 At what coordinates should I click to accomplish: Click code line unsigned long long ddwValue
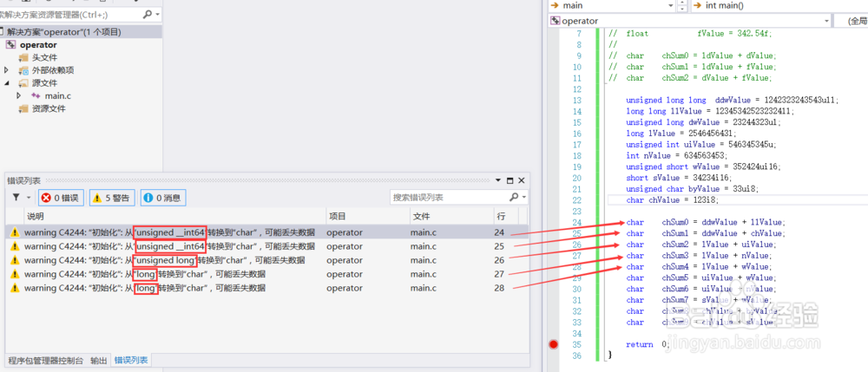(x=733, y=100)
